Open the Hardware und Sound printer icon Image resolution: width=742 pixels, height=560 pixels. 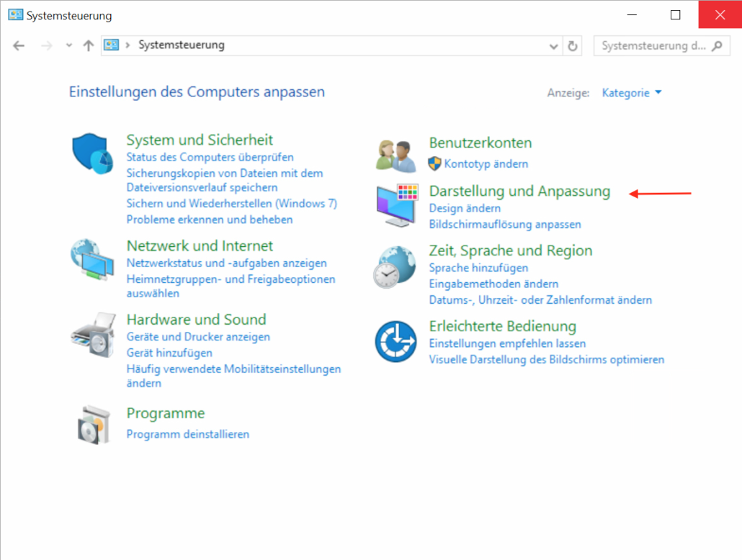coord(93,335)
